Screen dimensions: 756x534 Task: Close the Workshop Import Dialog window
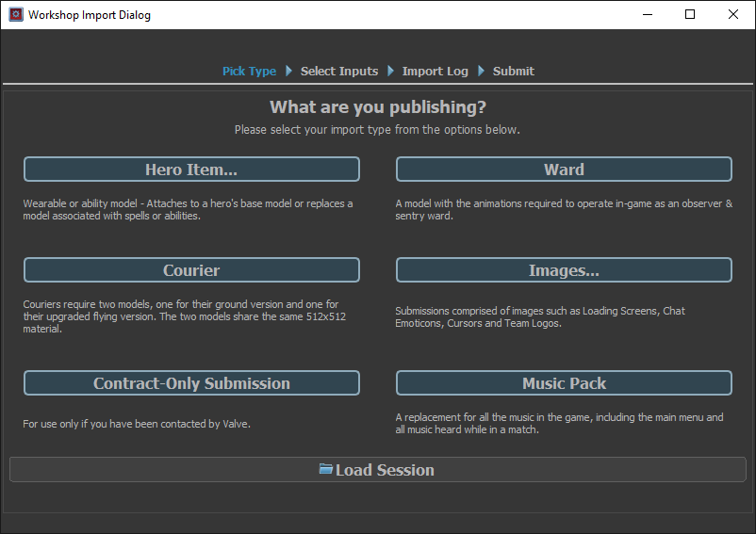coord(733,15)
